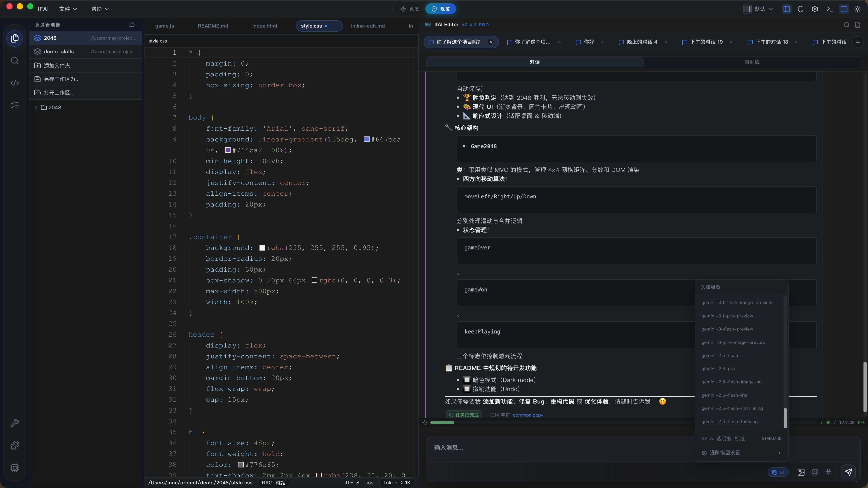Toggle AI 透明度 标准 setting

[741, 439]
